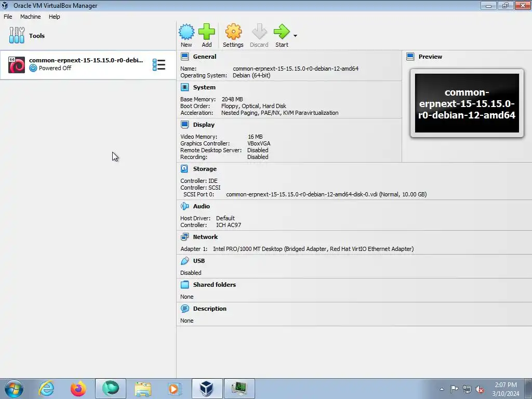The height and width of the screenshot is (399, 532).
Task: Click the VBoxVGA graphics controller value
Action: click(259, 143)
